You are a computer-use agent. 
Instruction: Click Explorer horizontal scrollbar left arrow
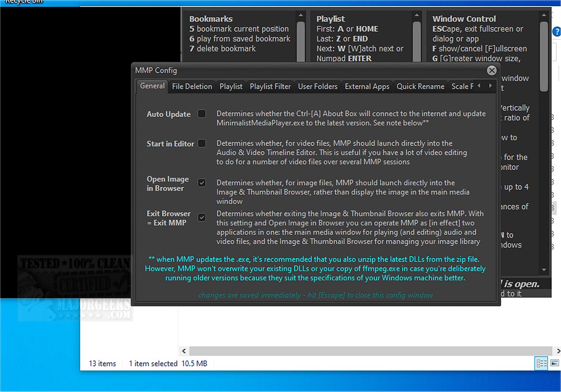(x=184, y=351)
